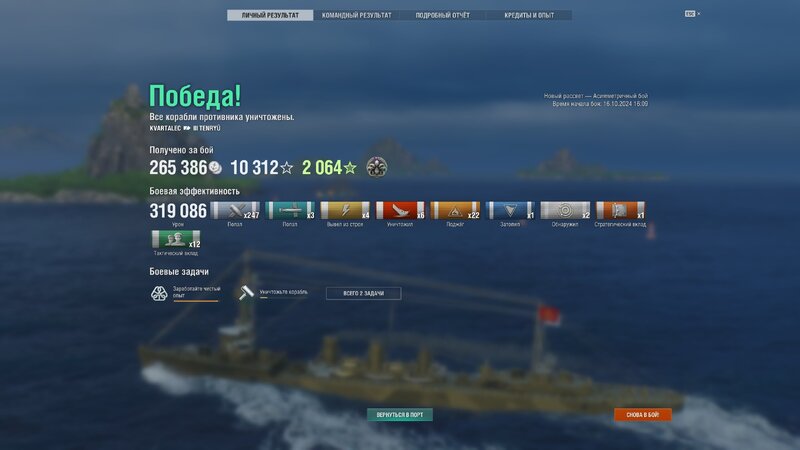Click the Снова в бой button
800x450 pixels.
click(643, 415)
